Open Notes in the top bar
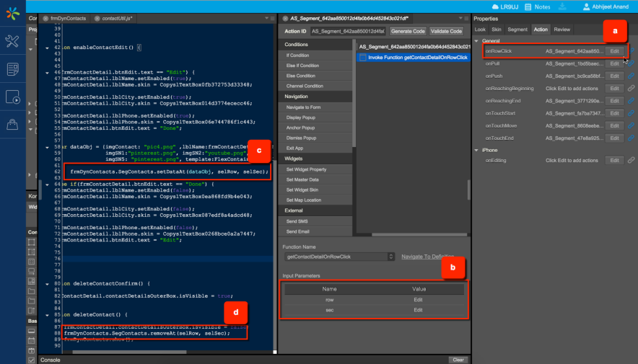The width and height of the screenshot is (638, 364). 537,7
